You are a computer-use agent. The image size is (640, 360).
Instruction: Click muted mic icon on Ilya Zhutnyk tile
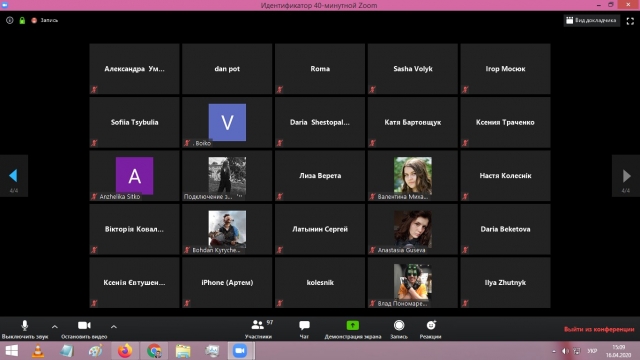(465, 303)
